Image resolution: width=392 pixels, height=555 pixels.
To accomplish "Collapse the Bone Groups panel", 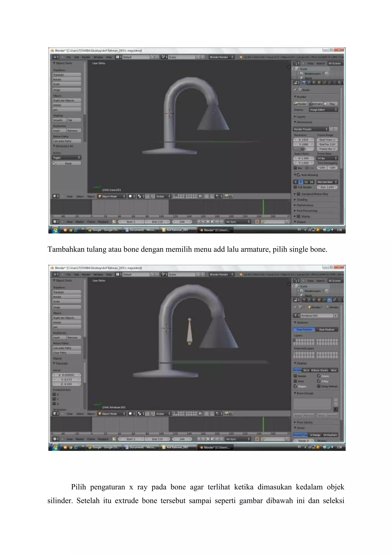I will [x=295, y=393].
